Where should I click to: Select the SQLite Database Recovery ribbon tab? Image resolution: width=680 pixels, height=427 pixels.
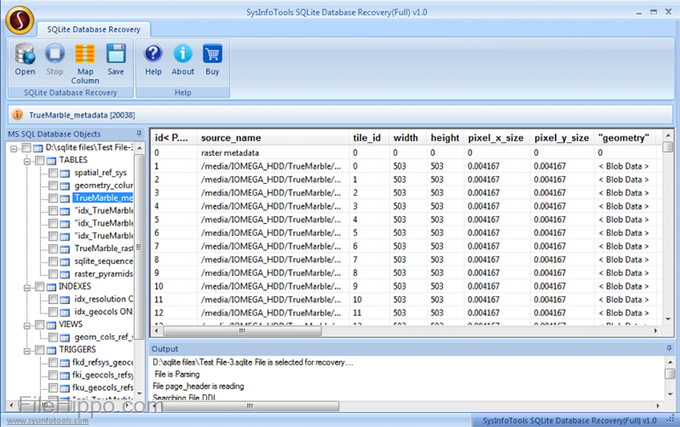tap(96, 30)
